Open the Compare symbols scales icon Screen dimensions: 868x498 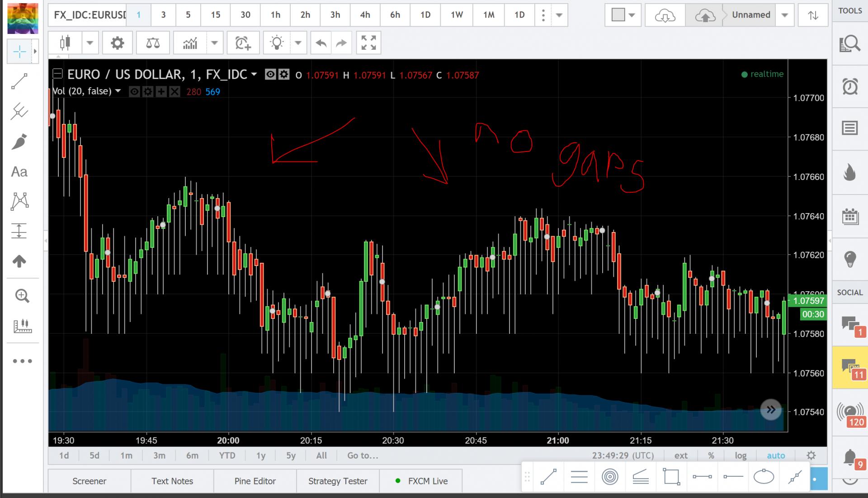pyautogui.click(x=153, y=43)
